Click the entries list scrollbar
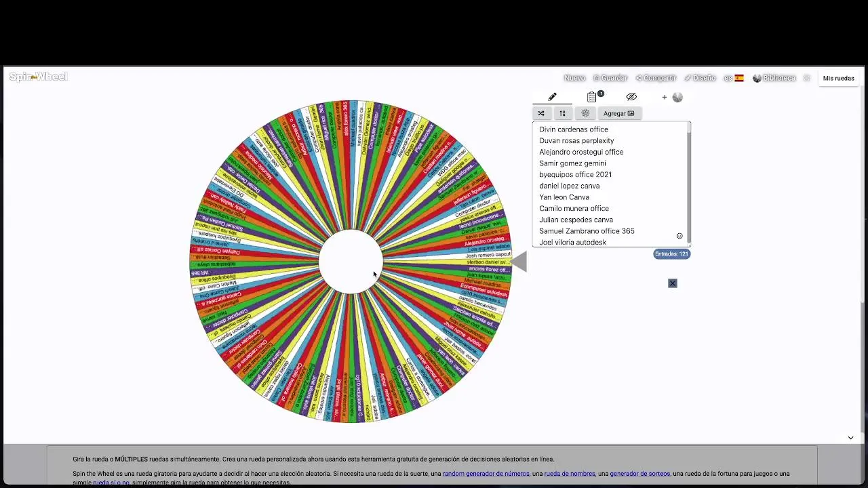 (x=689, y=183)
